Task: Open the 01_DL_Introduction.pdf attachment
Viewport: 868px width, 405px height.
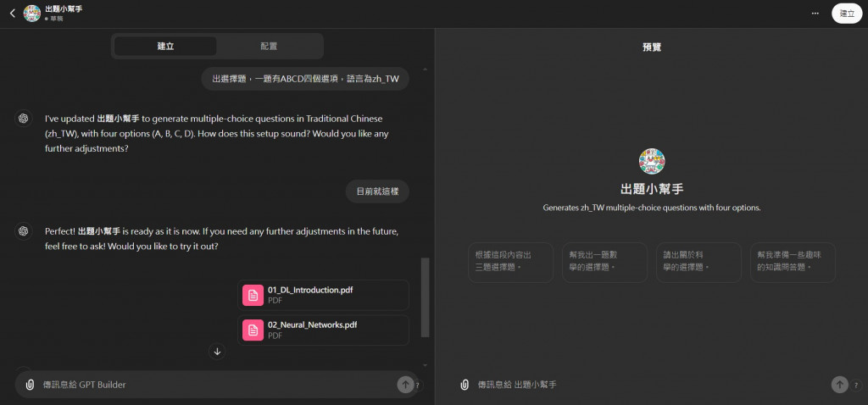Action: tap(323, 295)
